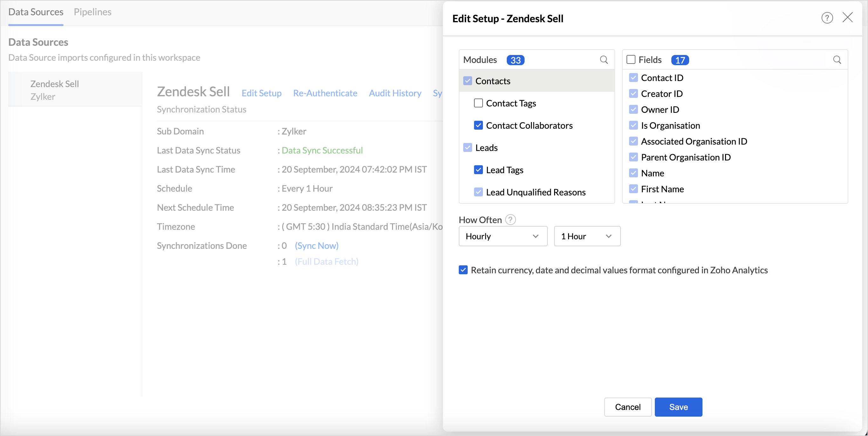Toggle the select-all Fields checkbox

[631, 60]
